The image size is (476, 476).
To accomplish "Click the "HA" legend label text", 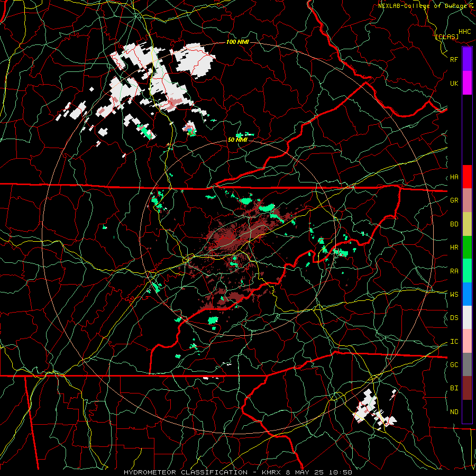I will [454, 177].
